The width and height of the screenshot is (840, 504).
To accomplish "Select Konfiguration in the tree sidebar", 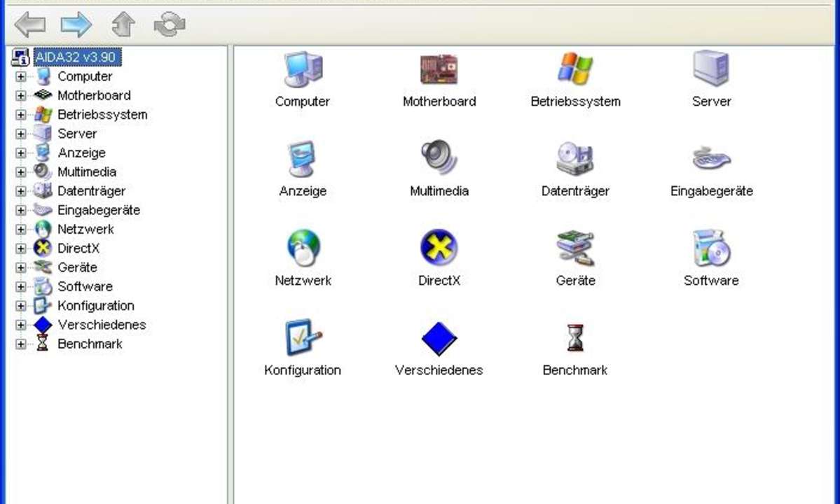I will (96, 306).
